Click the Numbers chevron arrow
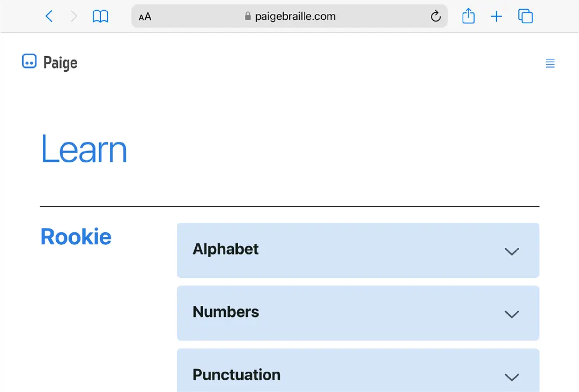The height and width of the screenshot is (392, 579). coord(511,314)
